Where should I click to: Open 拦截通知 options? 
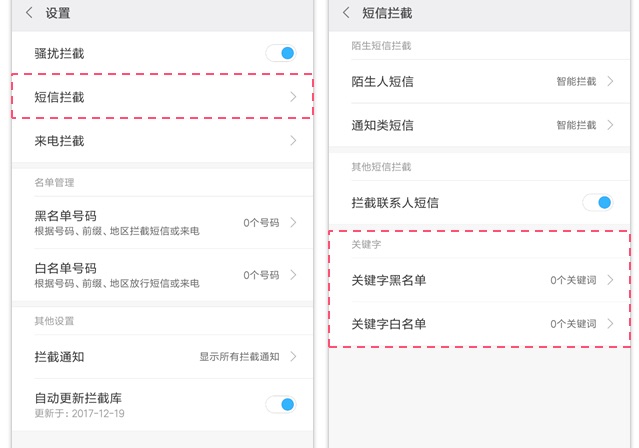163,357
